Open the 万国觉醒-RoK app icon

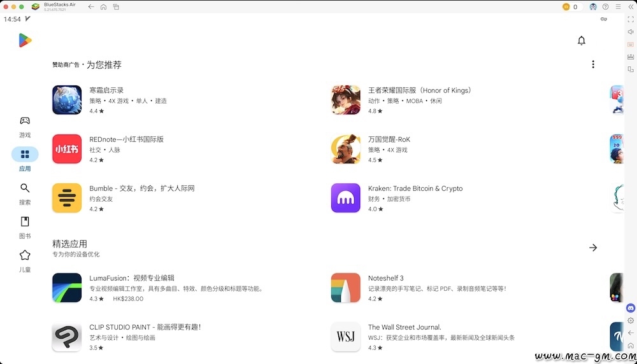pos(346,149)
